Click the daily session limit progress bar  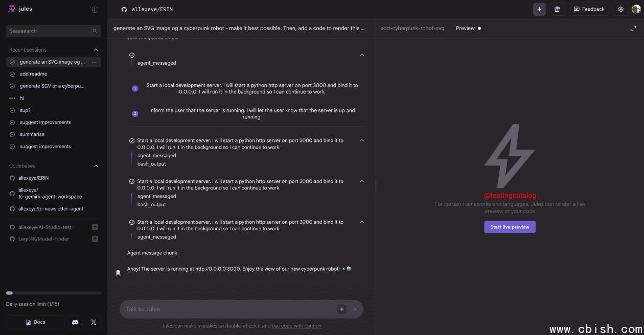coord(54,293)
